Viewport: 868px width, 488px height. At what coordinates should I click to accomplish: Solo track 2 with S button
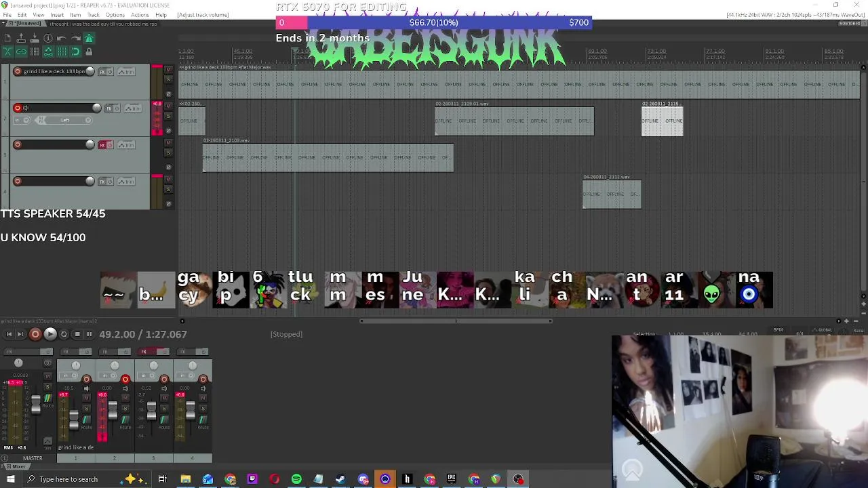[168, 116]
